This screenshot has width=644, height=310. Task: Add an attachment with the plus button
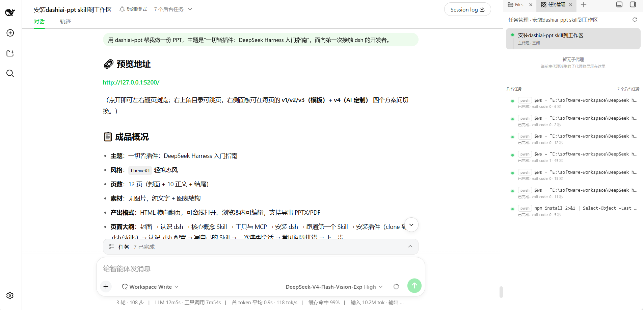[106, 287]
